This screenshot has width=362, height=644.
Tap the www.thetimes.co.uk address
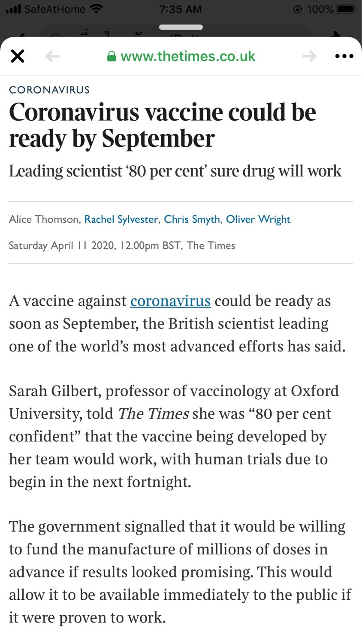coord(188,56)
